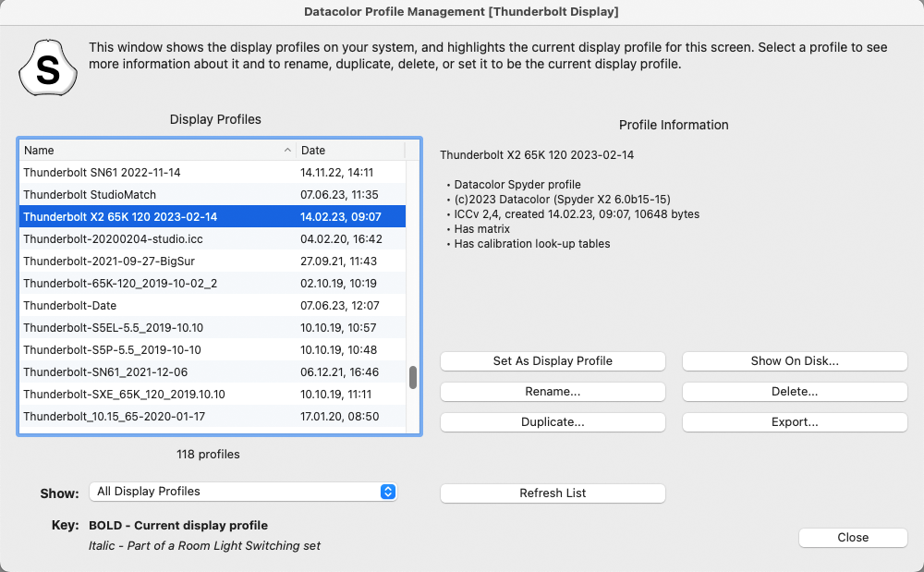
Task: Click the Export... button
Action: (x=795, y=422)
